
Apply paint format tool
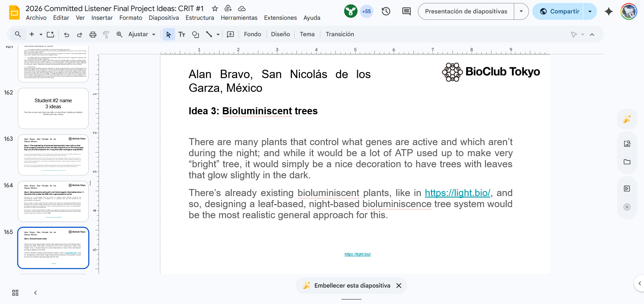[x=106, y=34]
